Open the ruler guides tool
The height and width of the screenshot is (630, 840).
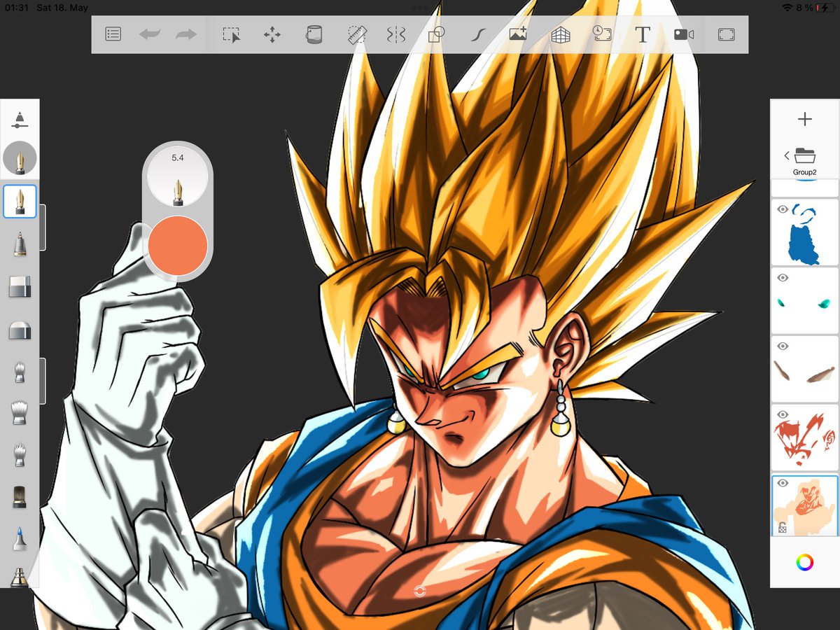pos(358,34)
